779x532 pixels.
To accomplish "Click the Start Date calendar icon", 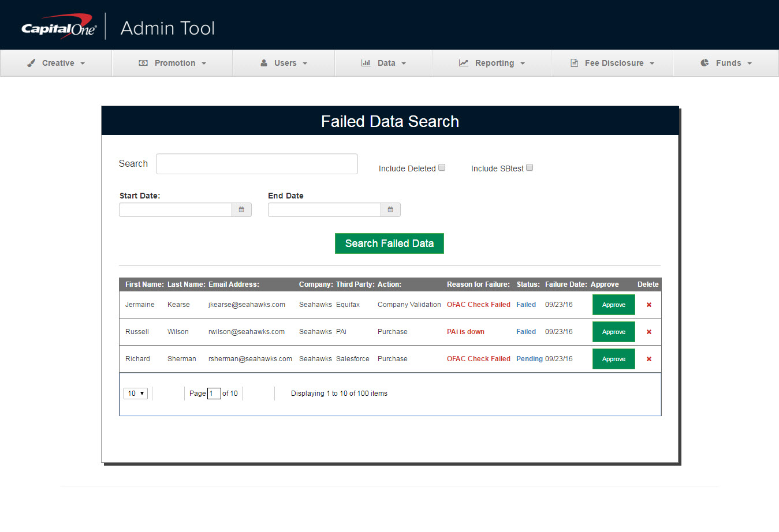I will click(x=241, y=209).
